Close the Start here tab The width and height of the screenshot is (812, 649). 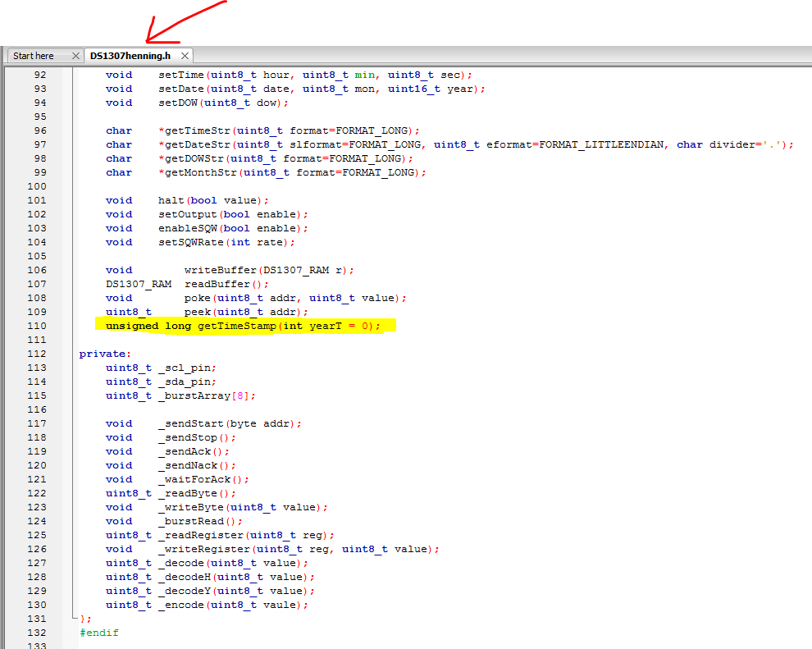pos(75,56)
